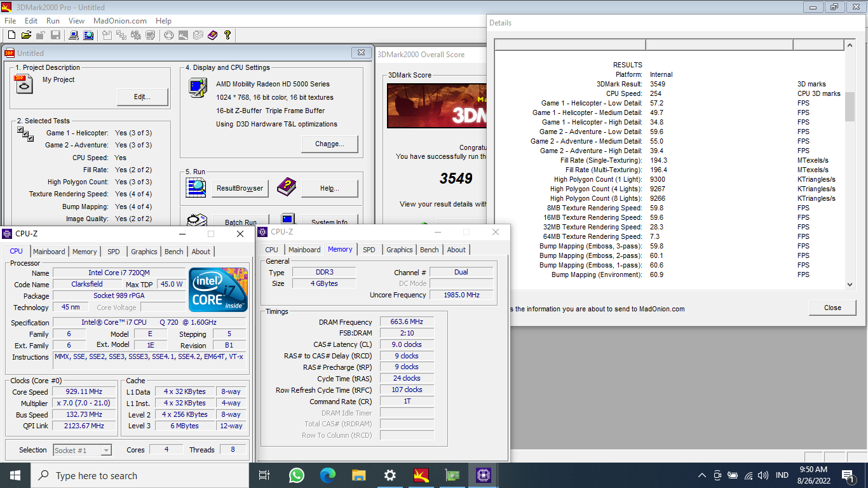Screen dimensions: 868x488
Task: Open the MadOnion.com menu
Action: point(120,20)
